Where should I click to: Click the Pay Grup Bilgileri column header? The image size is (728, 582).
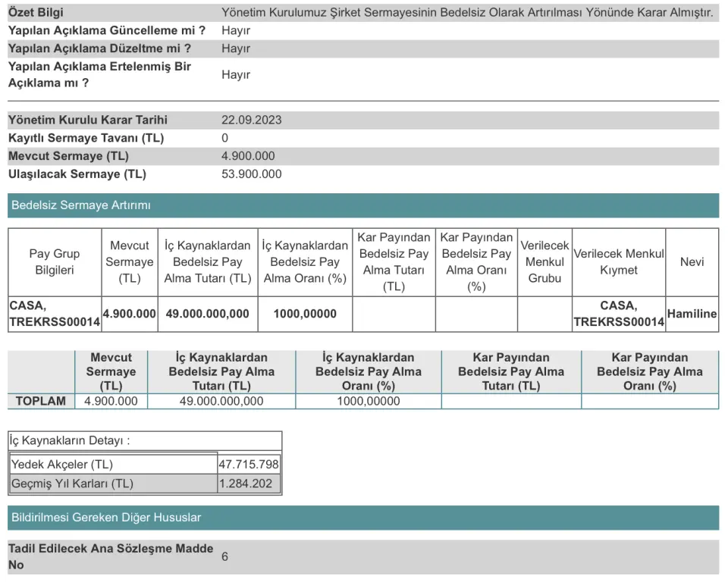click(x=55, y=262)
